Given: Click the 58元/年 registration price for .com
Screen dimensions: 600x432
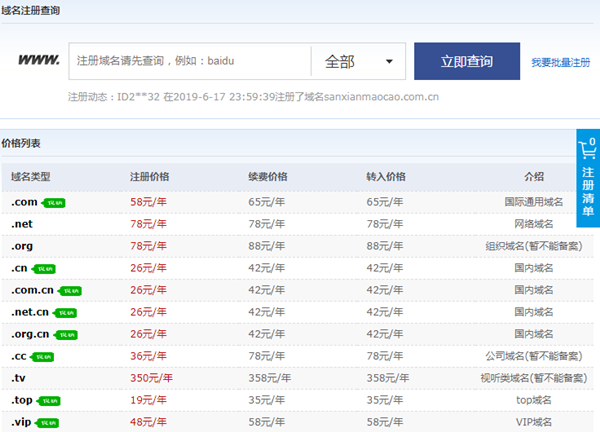Looking at the screenshot, I should click(148, 202).
